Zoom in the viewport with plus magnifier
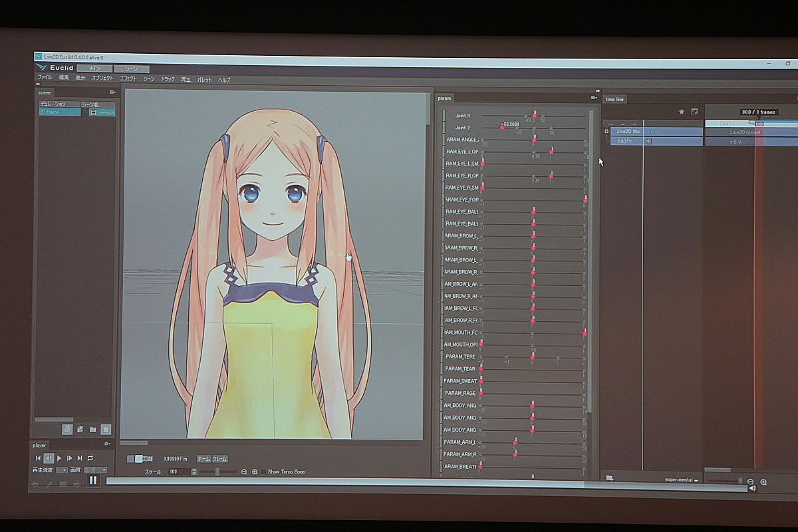 255,471
